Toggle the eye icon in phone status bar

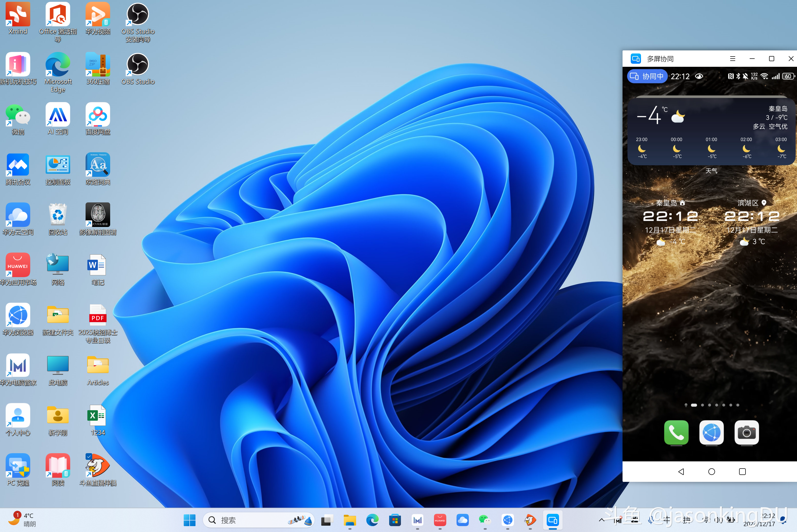[699, 76]
